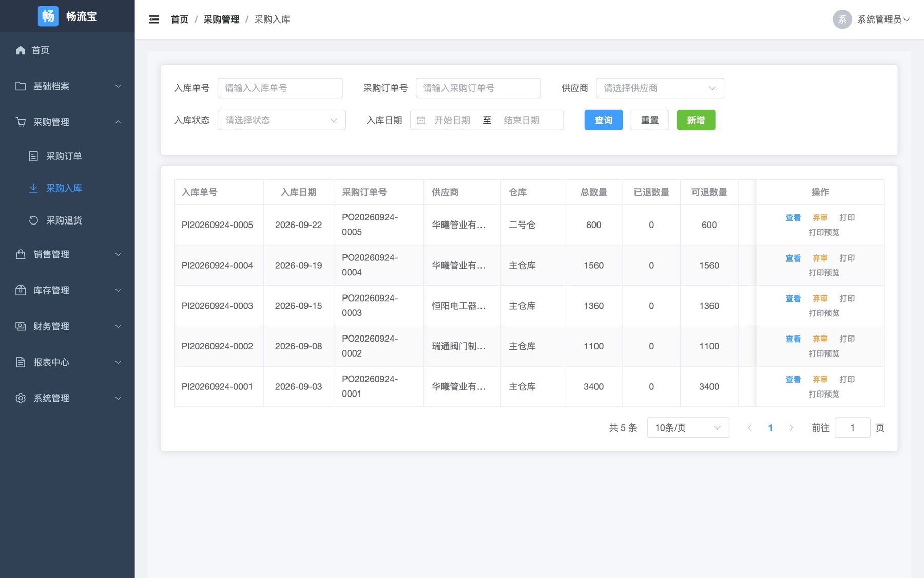Open the 入库状态 select dropdown

click(x=281, y=120)
